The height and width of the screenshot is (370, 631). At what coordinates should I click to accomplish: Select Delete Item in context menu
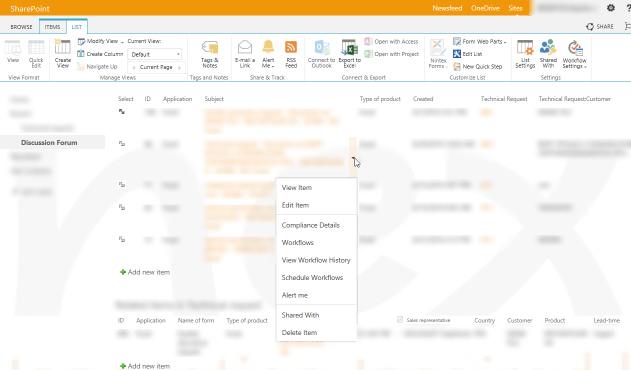point(299,333)
